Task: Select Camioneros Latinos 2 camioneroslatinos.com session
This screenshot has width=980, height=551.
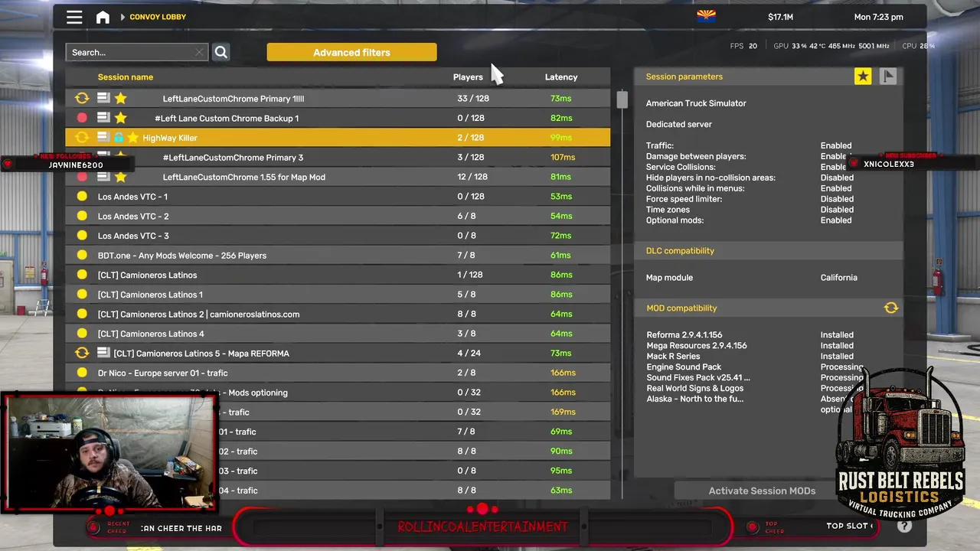Action: coord(338,314)
